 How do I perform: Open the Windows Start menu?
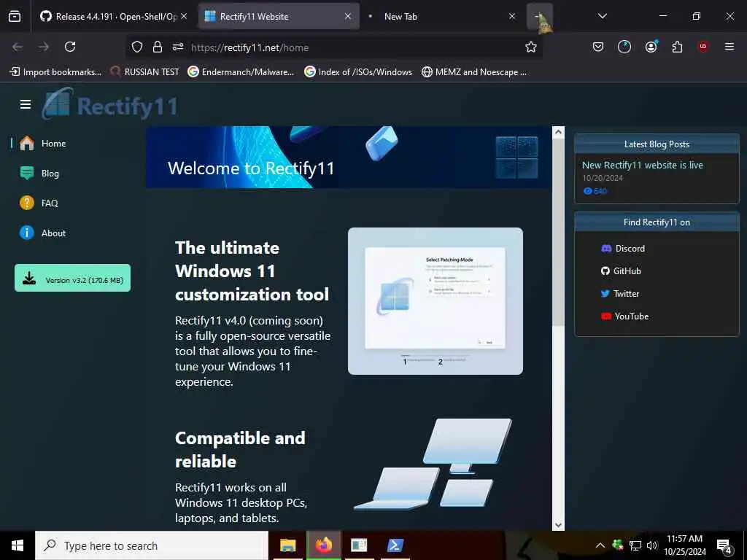pos(18,545)
